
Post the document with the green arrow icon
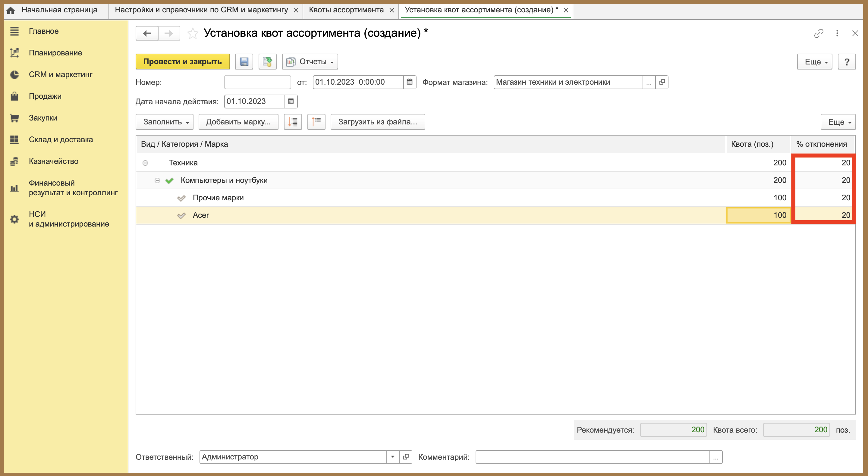click(x=268, y=62)
